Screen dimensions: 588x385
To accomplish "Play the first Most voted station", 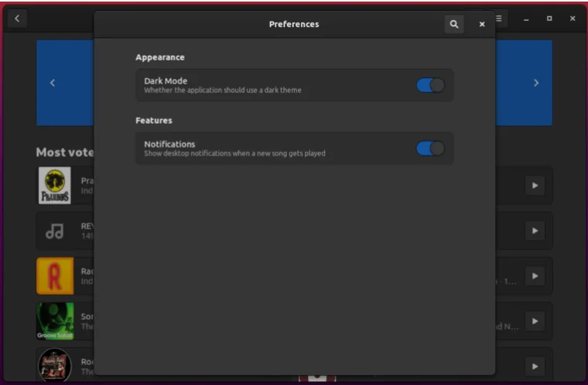I will click(535, 186).
